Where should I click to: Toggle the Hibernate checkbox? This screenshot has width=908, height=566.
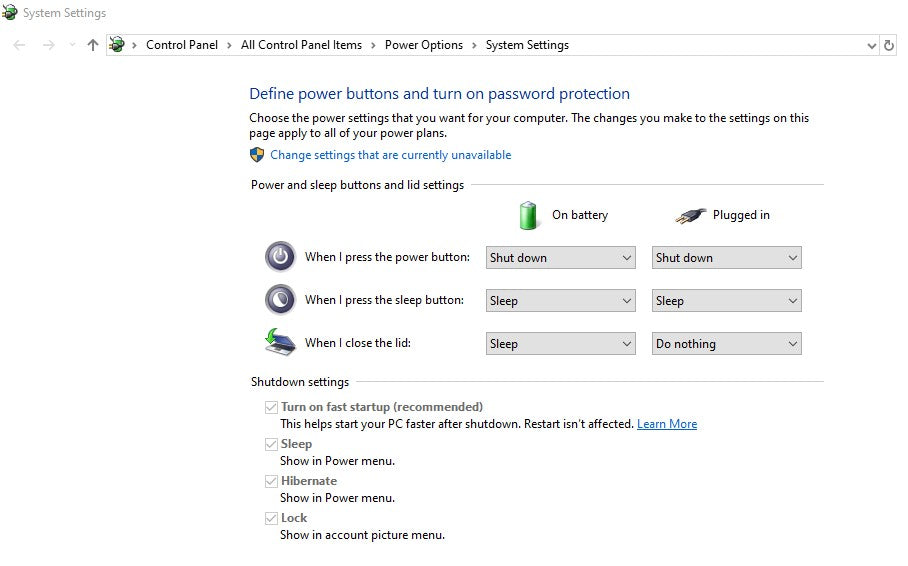coord(271,481)
